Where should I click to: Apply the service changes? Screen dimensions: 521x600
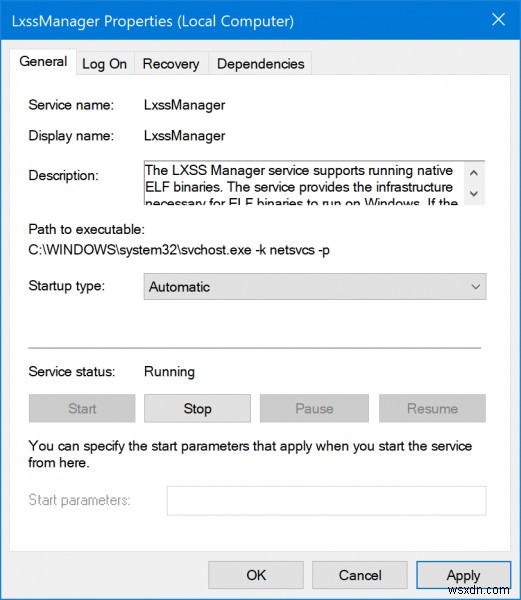(464, 575)
